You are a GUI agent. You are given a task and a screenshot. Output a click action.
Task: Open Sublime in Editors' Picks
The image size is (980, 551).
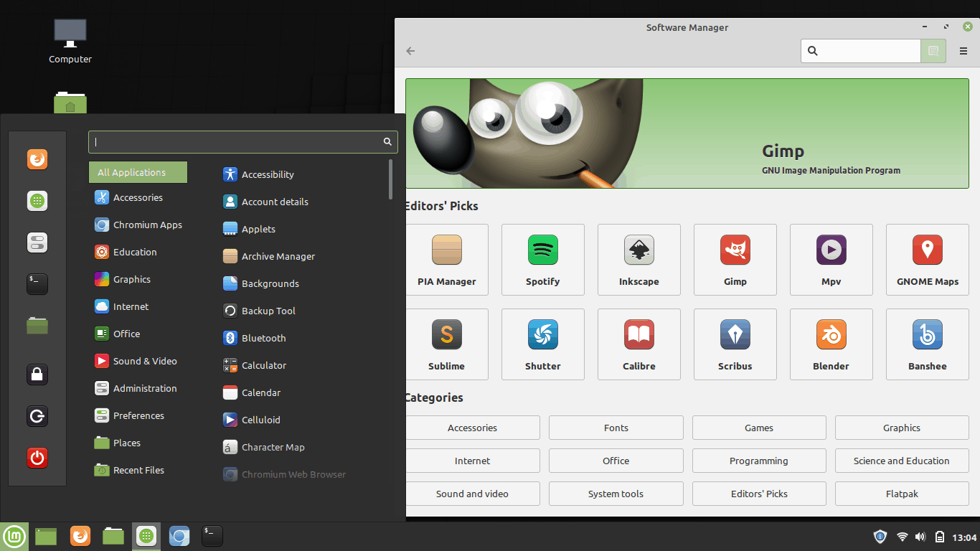447,344
